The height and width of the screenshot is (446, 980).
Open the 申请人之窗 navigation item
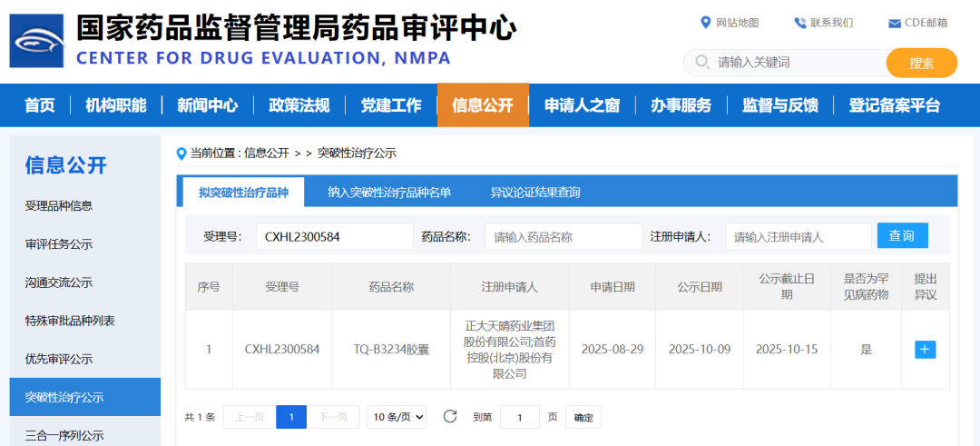582,105
